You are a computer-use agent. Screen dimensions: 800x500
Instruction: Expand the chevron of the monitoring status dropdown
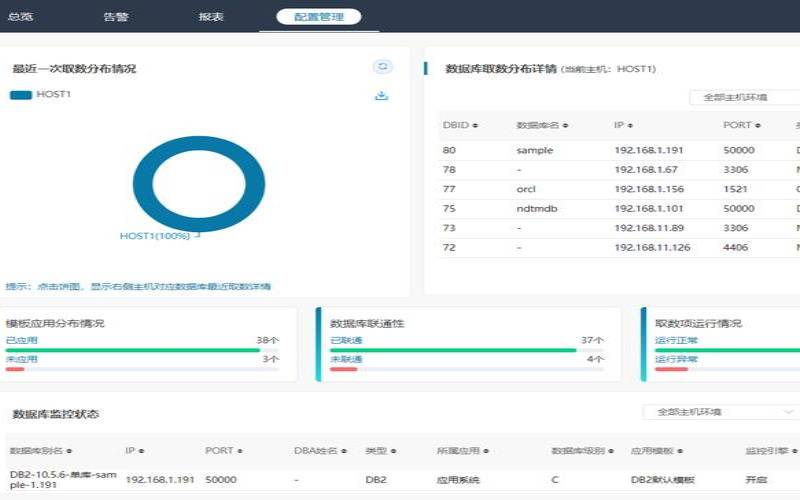pyautogui.click(x=788, y=411)
